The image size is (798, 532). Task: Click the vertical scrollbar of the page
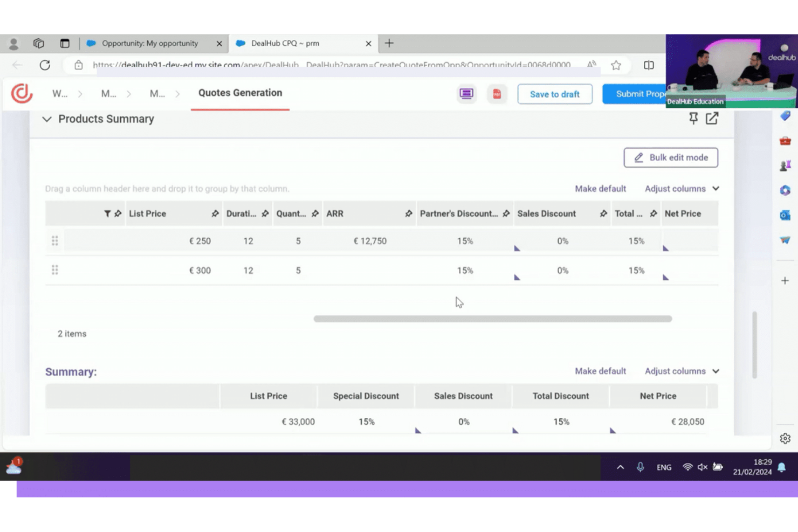click(754, 345)
